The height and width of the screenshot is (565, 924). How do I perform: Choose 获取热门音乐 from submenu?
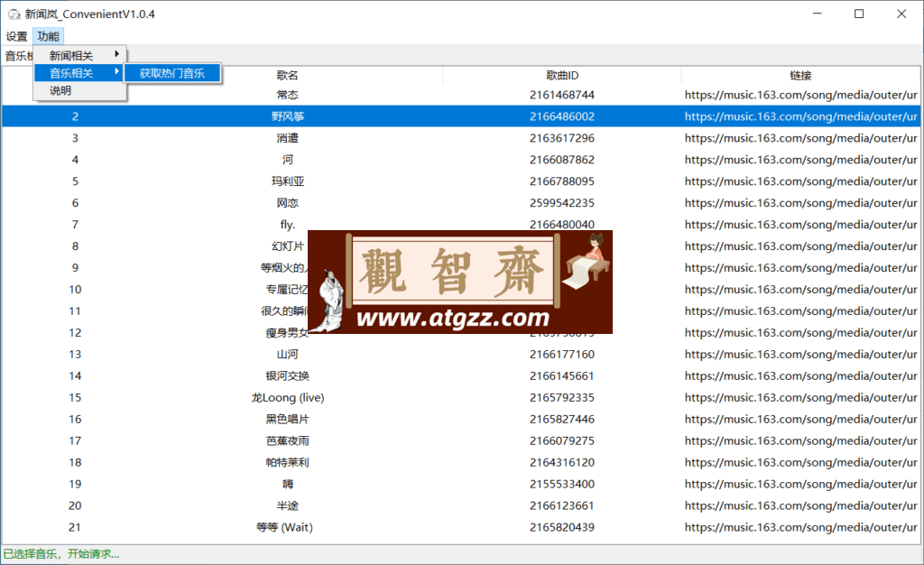click(x=172, y=73)
